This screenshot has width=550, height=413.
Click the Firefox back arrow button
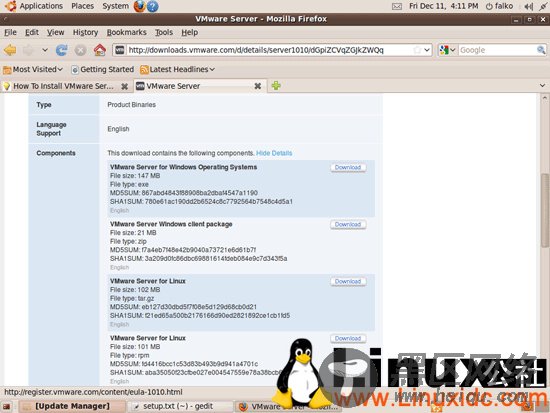click(10, 50)
